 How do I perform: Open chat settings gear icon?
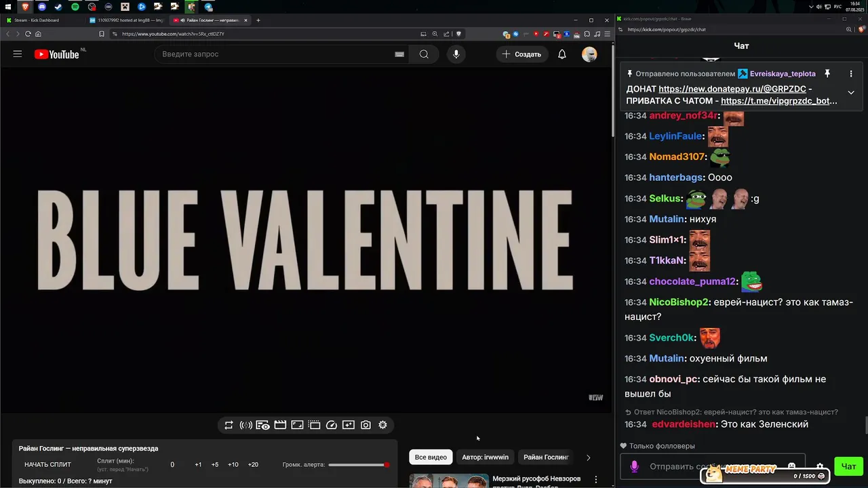point(820,466)
